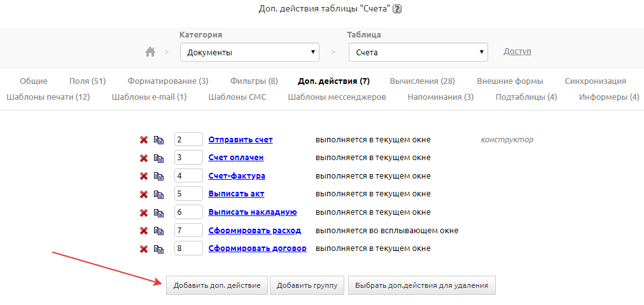Copy the 'Счет оплачен' action via copy icon
This screenshot has width=644, height=305.
pyautogui.click(x=158, y=158)
